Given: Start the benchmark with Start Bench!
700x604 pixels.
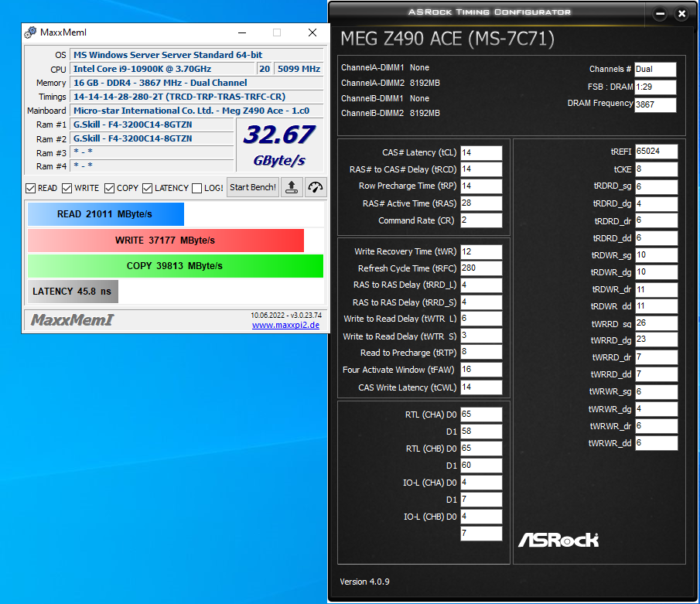Looking at the screenshot, I should (253, 187).
